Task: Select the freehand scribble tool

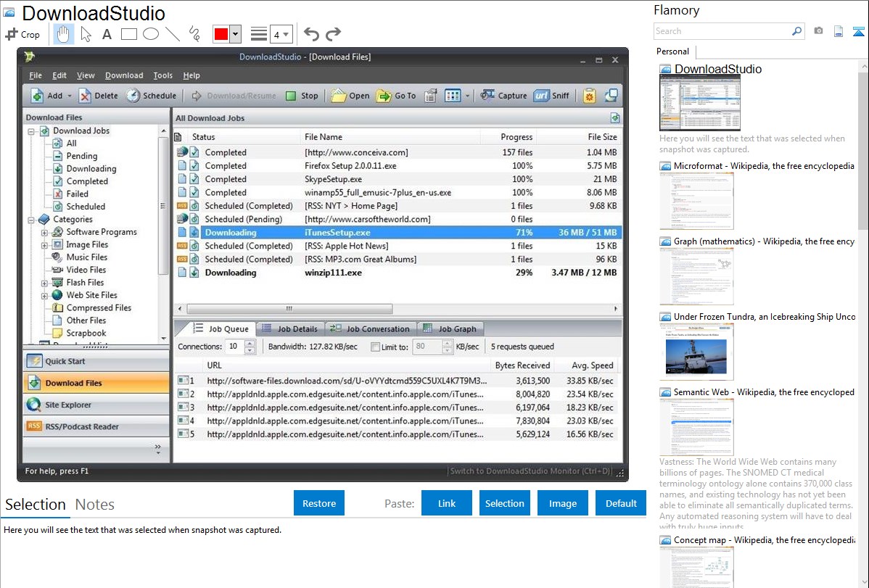Action: point(194,34)
